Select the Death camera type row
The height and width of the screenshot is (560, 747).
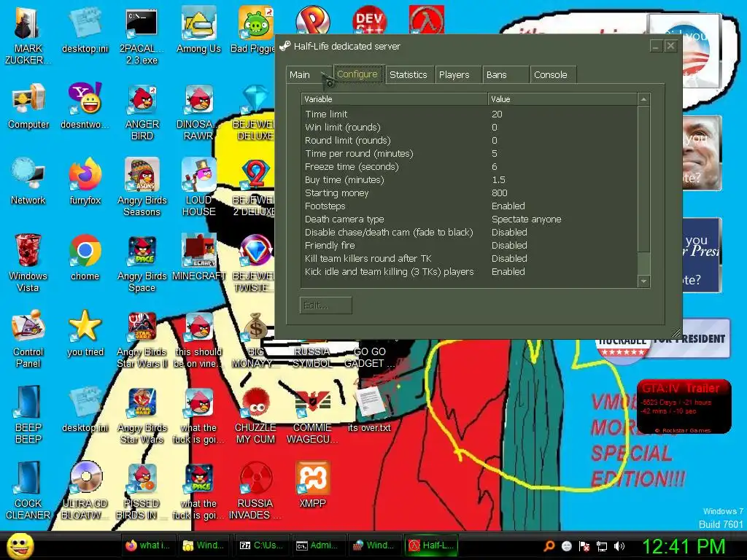470,219
